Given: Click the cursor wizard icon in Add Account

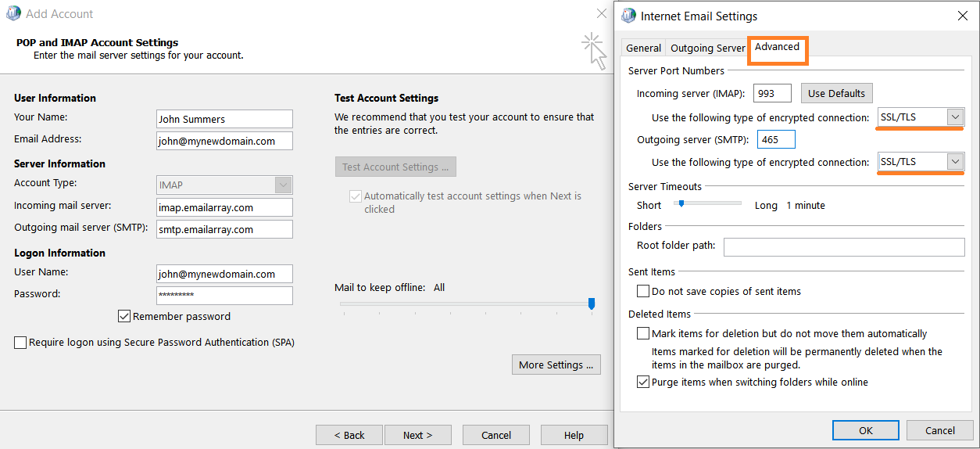Looking at the screenshot, I should tap(596, 51).
